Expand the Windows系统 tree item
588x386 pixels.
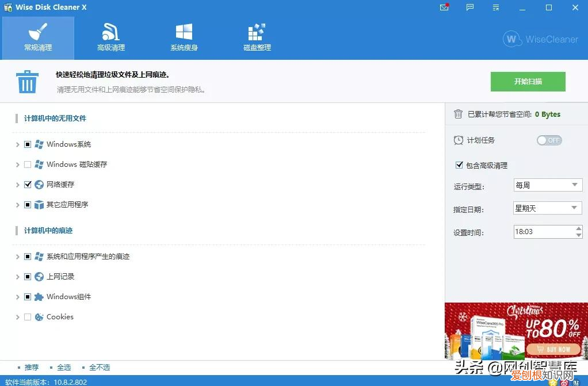(17, 144)
